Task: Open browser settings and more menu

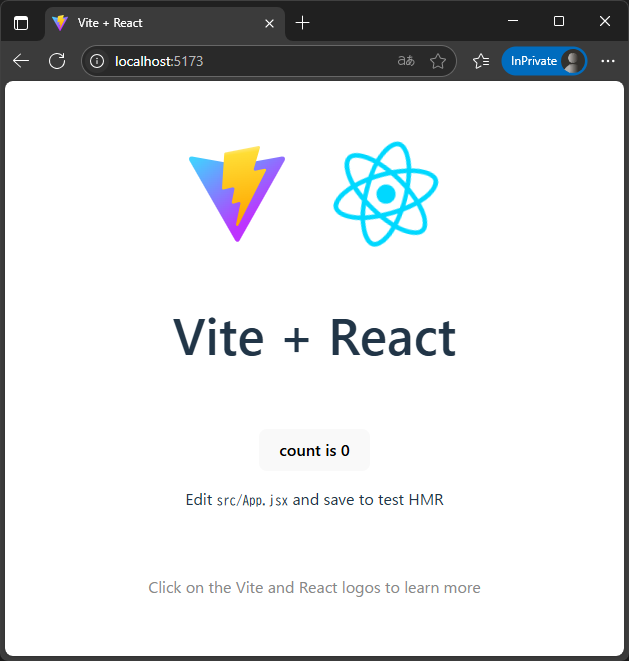Action: tap(607, 61)
